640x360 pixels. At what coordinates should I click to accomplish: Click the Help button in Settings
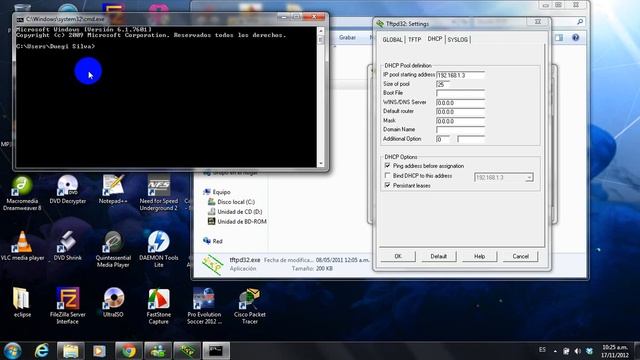click(x=479, y=256)
